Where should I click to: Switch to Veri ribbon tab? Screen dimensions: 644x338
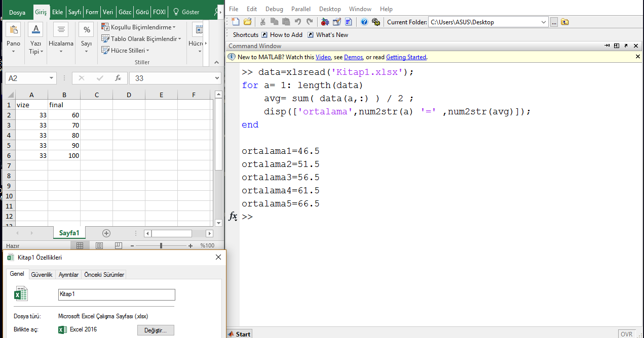coord(108,12)
